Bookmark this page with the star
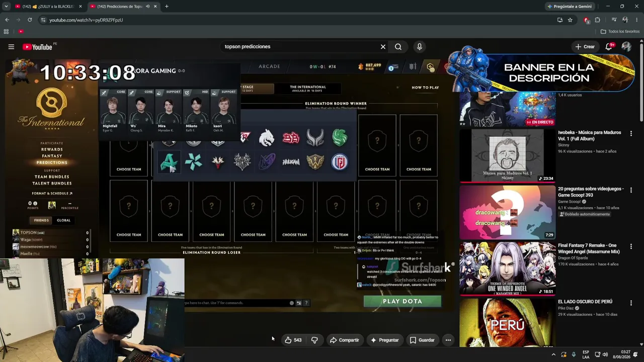The width and height of the screenshot is (644, 362). point(570,20)
